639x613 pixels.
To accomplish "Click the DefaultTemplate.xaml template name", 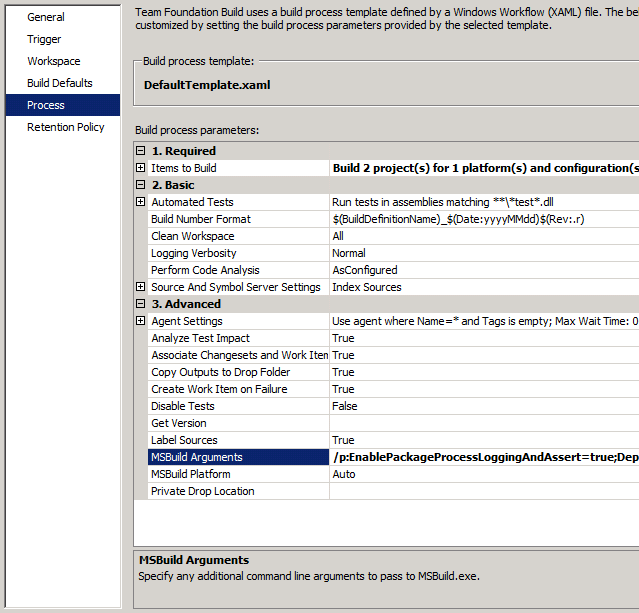I will pos(207,85).
